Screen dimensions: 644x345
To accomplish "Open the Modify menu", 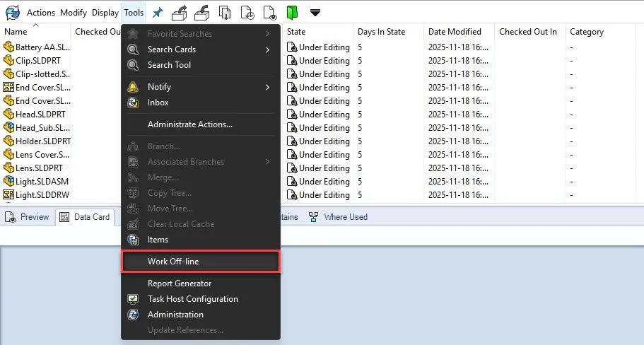I will click(x=74, y=13).
